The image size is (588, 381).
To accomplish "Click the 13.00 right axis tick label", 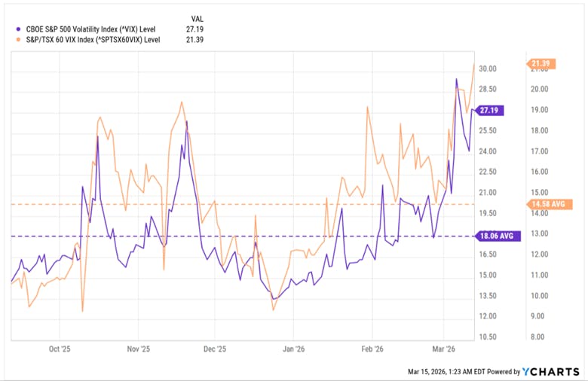I will click(539, 233).
